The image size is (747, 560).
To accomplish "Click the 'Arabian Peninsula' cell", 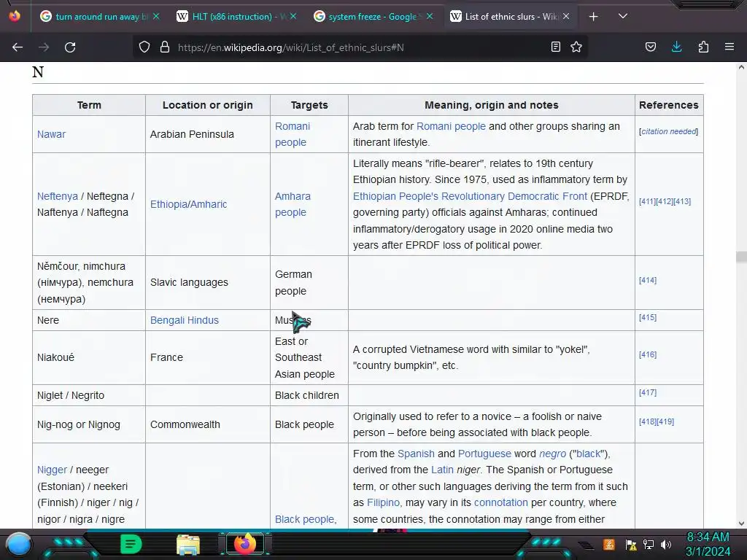I will pos(208,134).
